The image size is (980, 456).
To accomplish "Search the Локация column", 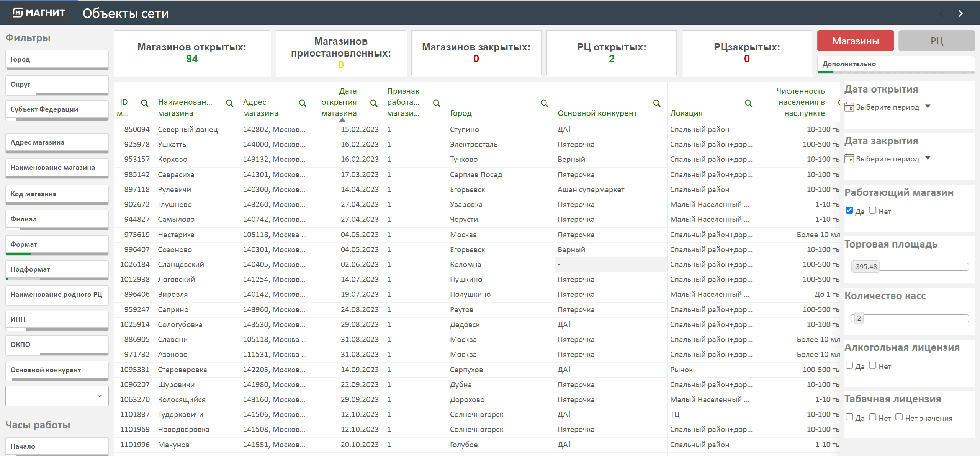I will pos(748,103).
